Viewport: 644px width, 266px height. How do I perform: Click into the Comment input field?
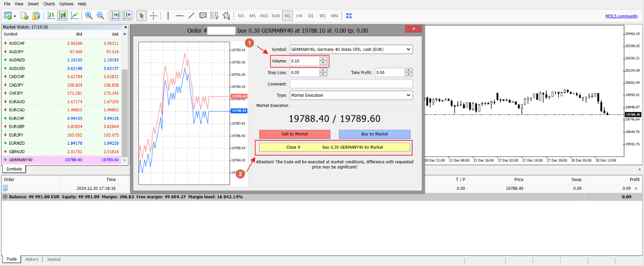pyautogui.click(x=351, y=84)
